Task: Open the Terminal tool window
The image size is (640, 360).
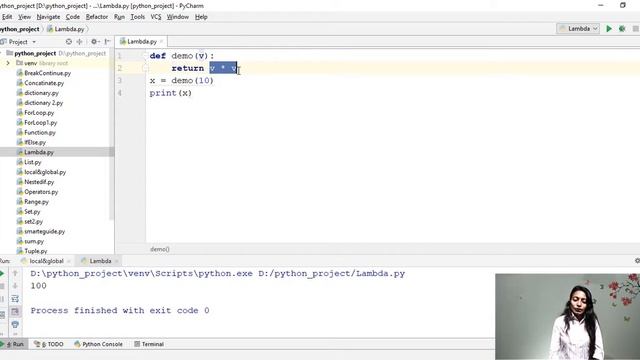Action: pyautogui.click(x=149, y=344)
